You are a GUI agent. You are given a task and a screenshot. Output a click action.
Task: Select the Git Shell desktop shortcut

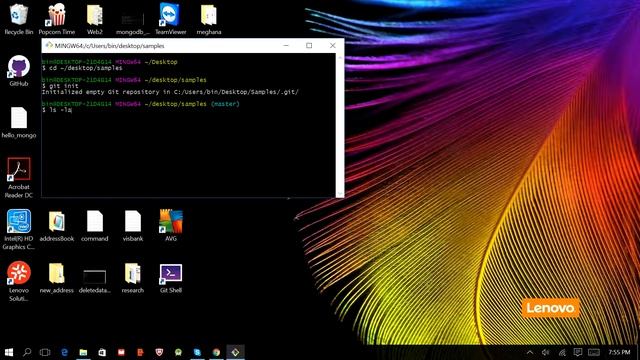pyautogui.click(x=171, y=278)
